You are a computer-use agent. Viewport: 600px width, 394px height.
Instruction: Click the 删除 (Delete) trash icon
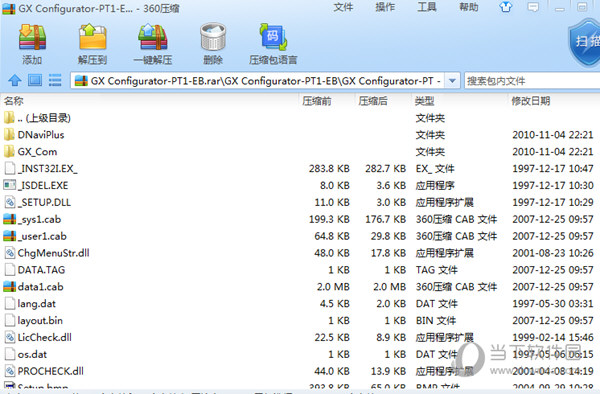point(213,37)
